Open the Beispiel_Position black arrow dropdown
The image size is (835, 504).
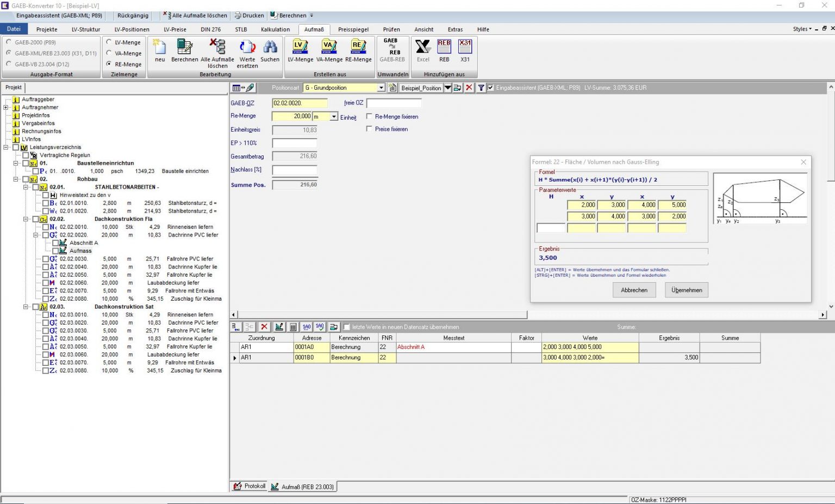click(448, 88)
